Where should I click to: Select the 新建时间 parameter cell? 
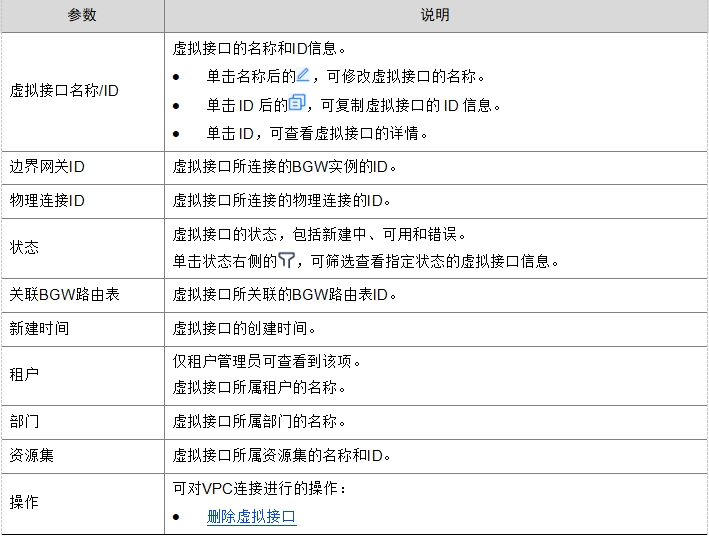pyautogui.click(x=82, y=329)
